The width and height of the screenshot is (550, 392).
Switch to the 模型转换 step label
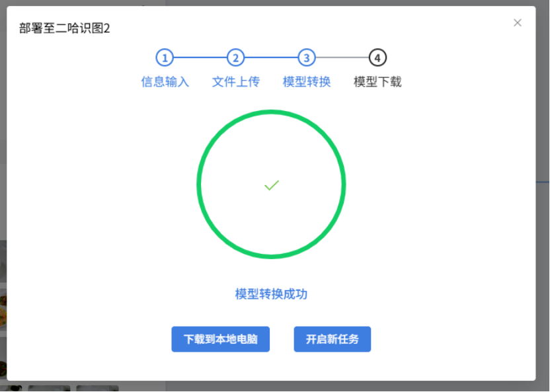[x=306, y=82]
